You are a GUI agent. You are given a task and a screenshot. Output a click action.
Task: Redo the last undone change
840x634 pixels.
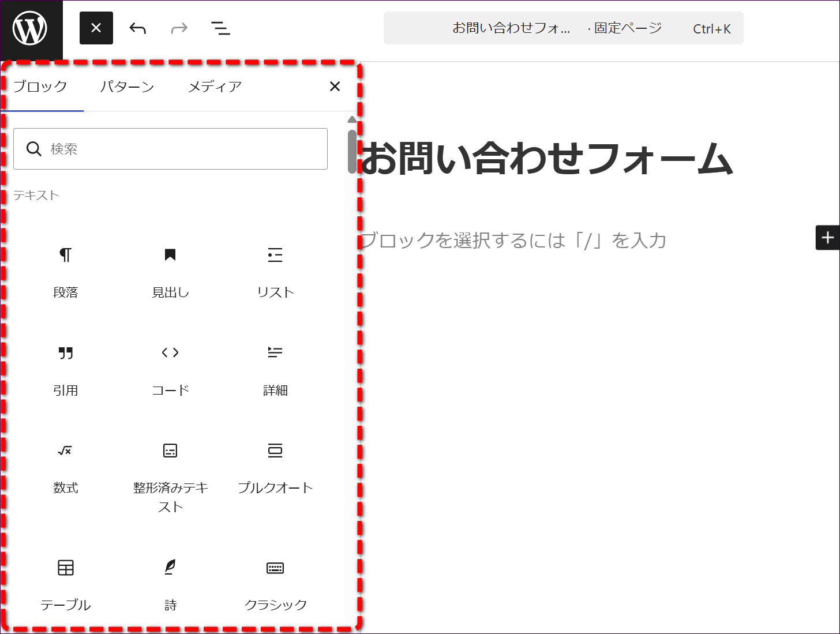coord(179,28)
